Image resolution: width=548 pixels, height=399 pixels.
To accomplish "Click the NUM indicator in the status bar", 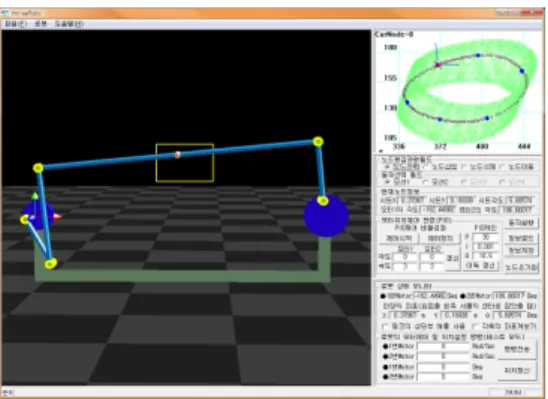I will pyautogui.click(x=513, y=392).
